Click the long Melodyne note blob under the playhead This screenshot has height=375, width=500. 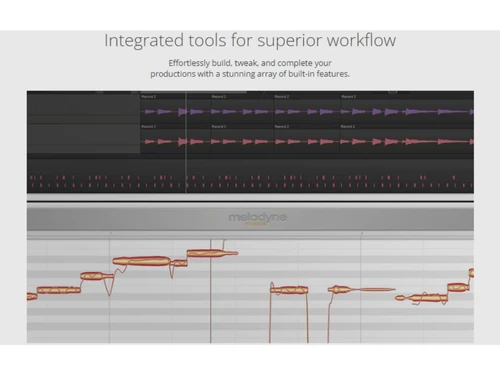pyautogui.click(x=212, y=253)
